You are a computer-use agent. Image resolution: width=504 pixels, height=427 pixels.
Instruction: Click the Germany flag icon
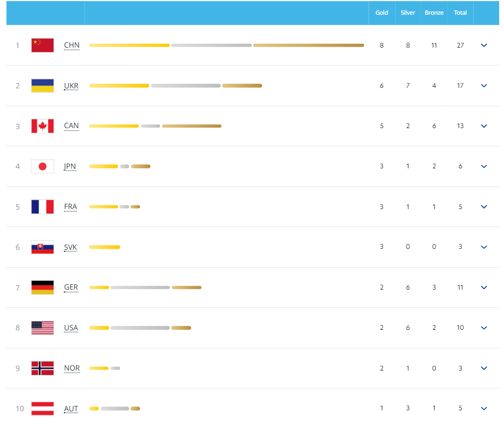pyautogui.click(x=42, y=287)
